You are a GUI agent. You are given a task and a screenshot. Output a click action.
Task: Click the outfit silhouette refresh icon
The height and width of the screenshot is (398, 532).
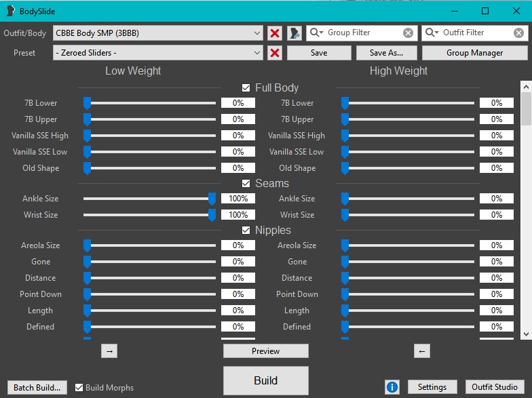click(294, 33)
